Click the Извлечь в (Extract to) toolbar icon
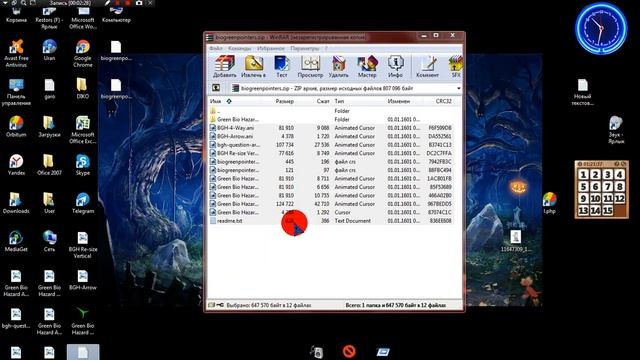This screenshot has width=640, height=360. (253, 67)
